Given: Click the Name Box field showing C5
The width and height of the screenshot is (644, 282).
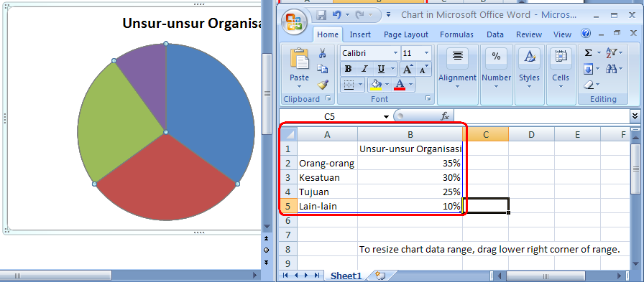Looking at the screenshot, I should [330, 117].
